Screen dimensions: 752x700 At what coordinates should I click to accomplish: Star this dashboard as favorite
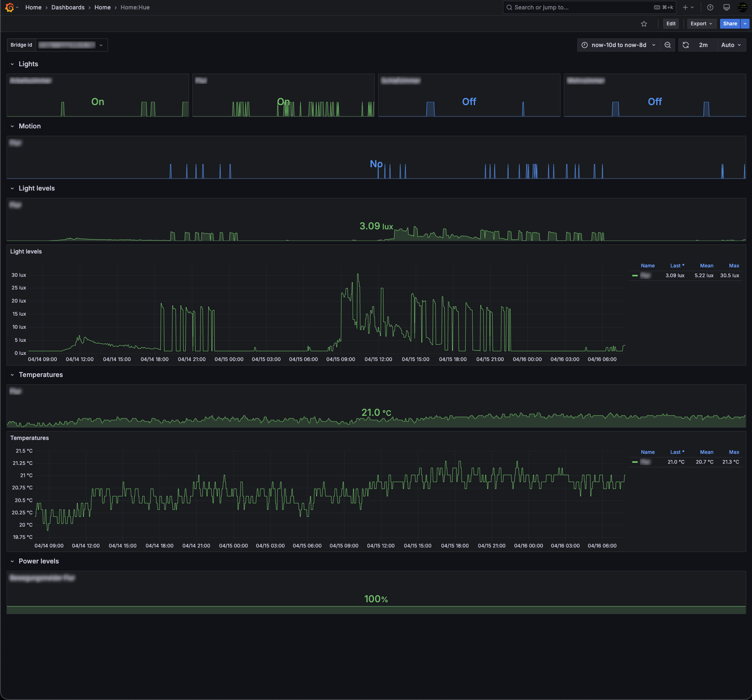coord(644,24)
